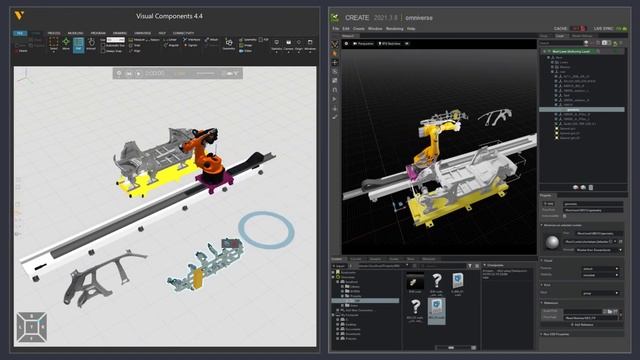Click the Add Reference button
This screenshot has width=640, height=360.
tap(582, 325)
